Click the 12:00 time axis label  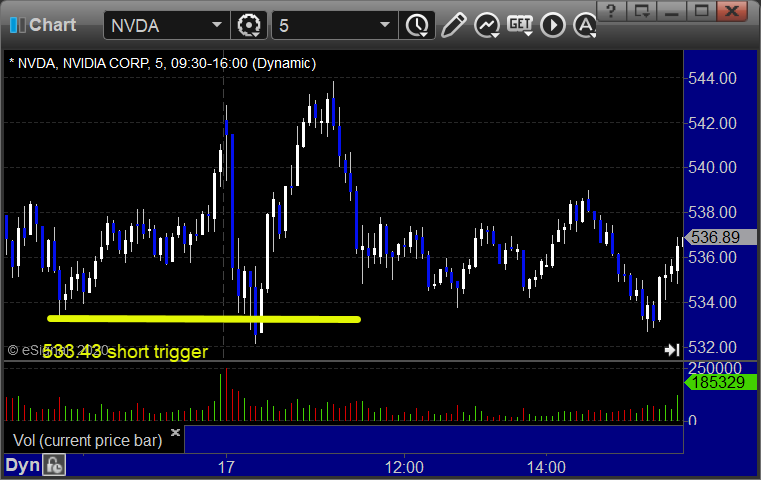[404, 467]
